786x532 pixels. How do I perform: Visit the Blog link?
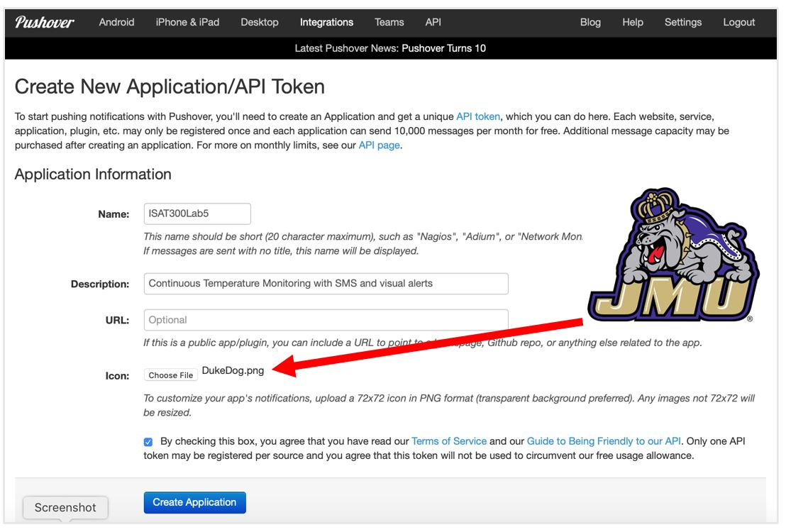click(590, 22)
